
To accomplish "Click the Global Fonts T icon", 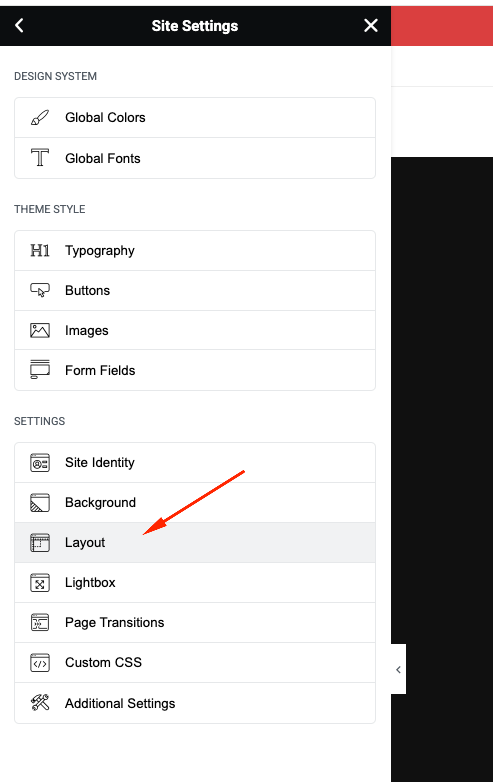I will coord(40,158).
